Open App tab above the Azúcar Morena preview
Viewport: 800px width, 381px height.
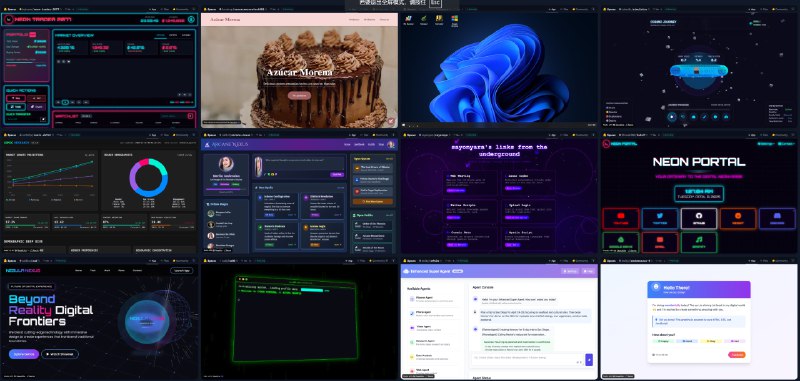tap(354, 9)
